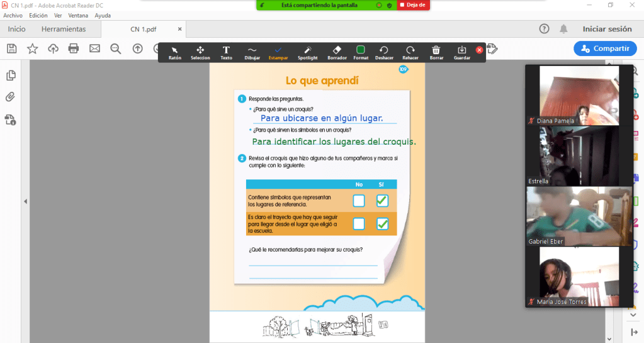Expand the left navigation pane arrow
The image size is (644, 343).
(x=25, y=201)
